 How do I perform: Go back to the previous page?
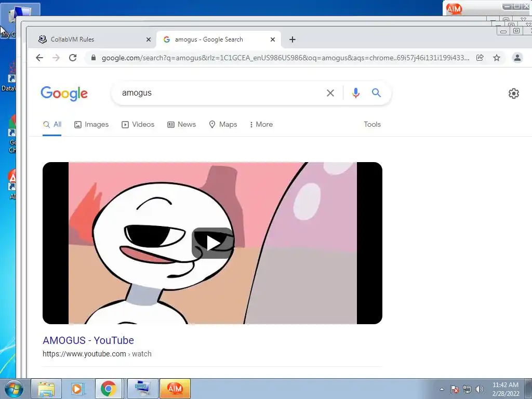39,58
